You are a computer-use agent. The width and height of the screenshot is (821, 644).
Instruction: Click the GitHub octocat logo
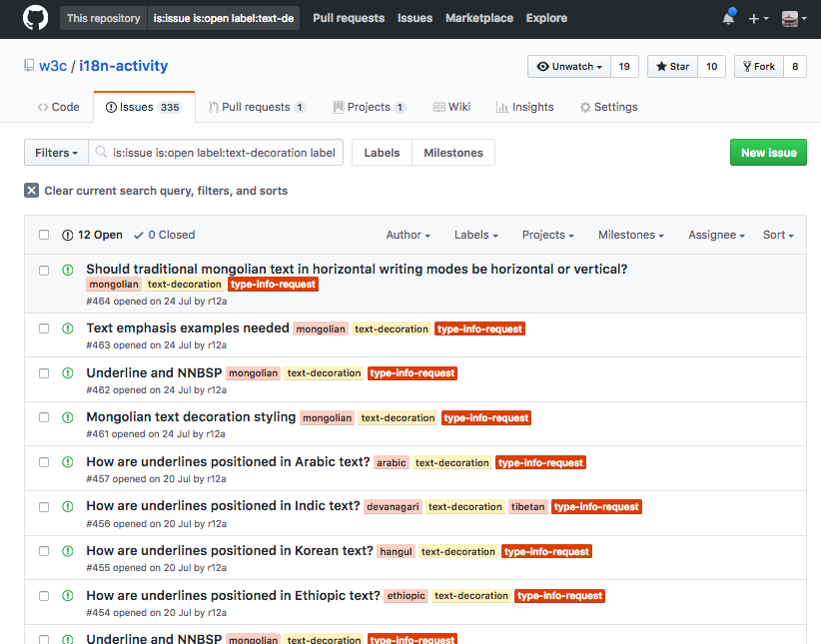point(36,18)
